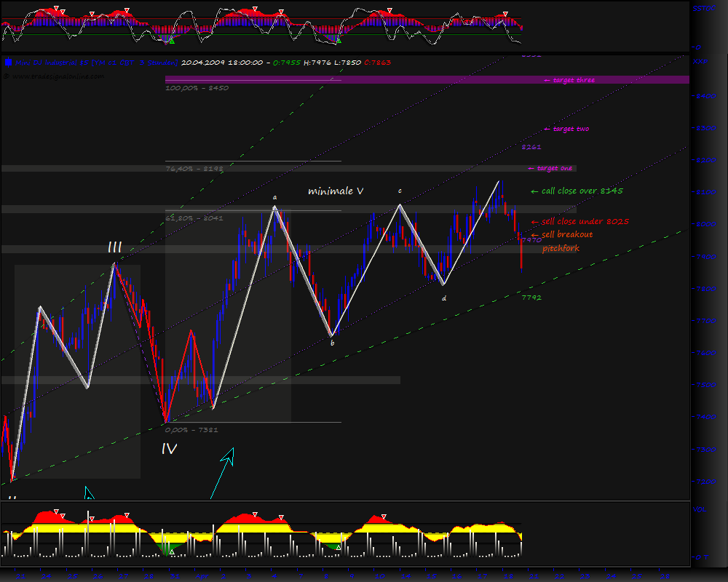Click the target two annotation
Viewport: 728px width, 582px height.
coord(566,129)
